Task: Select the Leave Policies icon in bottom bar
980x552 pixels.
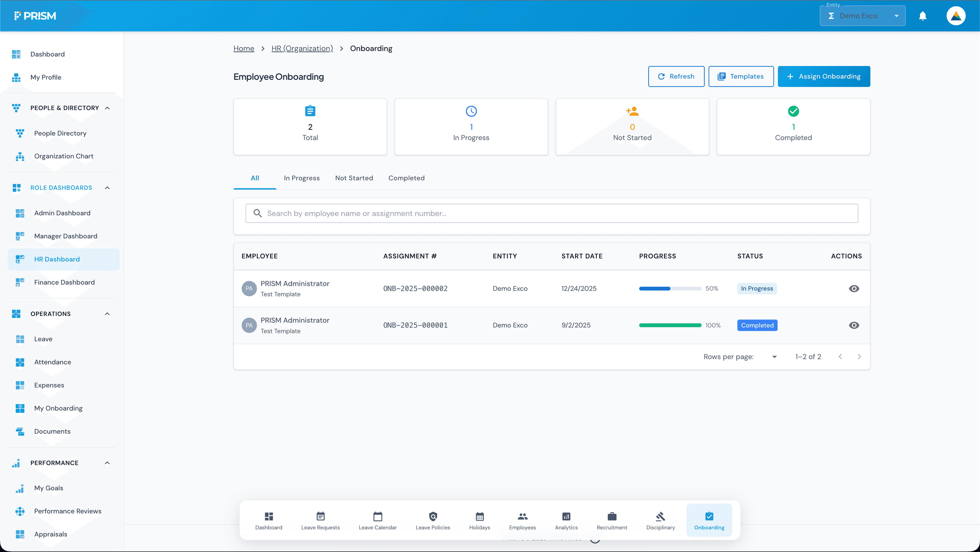Action: pos(433,517)
